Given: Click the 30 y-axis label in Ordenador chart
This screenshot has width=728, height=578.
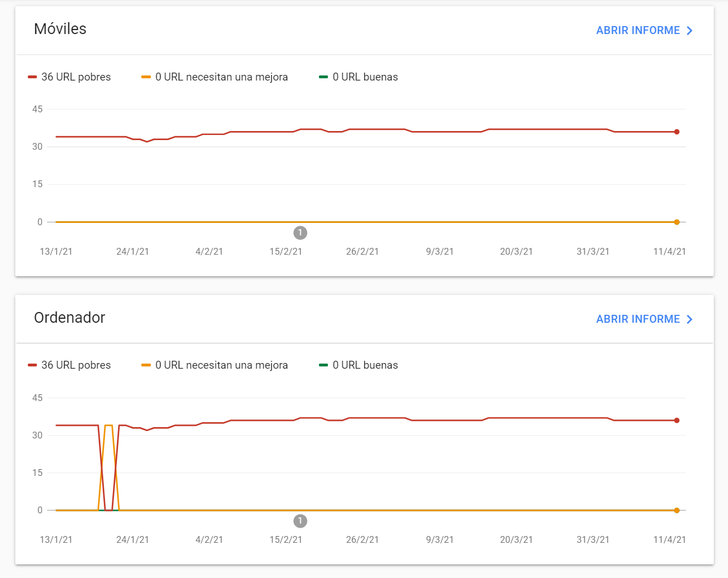Looking at the screenshot, I should pyautogui.click(x=37, y=435).
